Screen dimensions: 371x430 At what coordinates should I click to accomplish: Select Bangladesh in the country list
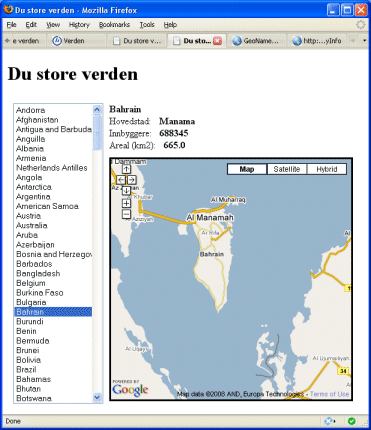coord(53,273)
